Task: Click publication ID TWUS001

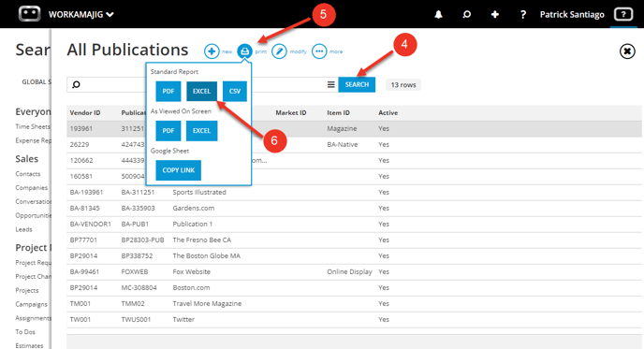Action: pyautogui.click(x=136, y=319)
